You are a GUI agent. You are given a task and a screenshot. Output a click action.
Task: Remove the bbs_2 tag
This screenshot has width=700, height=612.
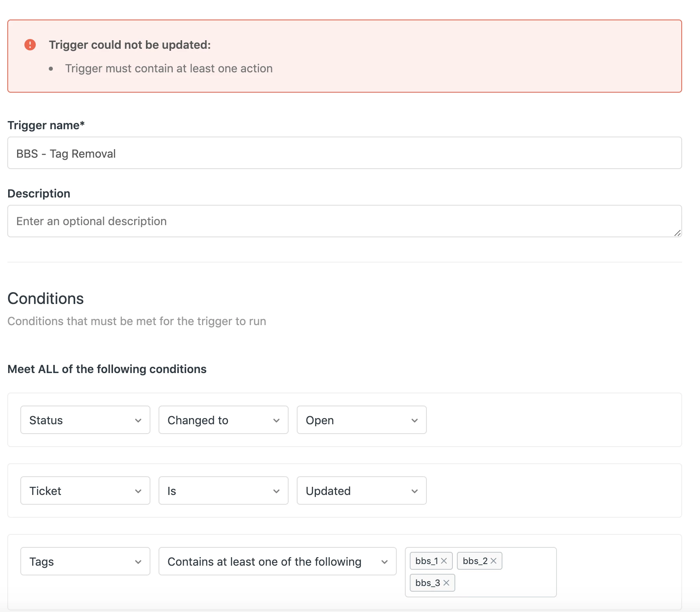click(x=493, y=561)
